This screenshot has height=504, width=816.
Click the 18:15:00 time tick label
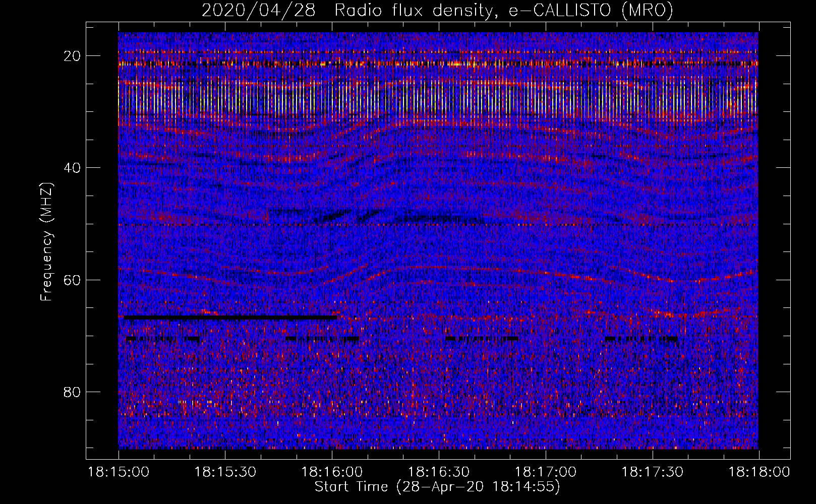pos(119,472)
